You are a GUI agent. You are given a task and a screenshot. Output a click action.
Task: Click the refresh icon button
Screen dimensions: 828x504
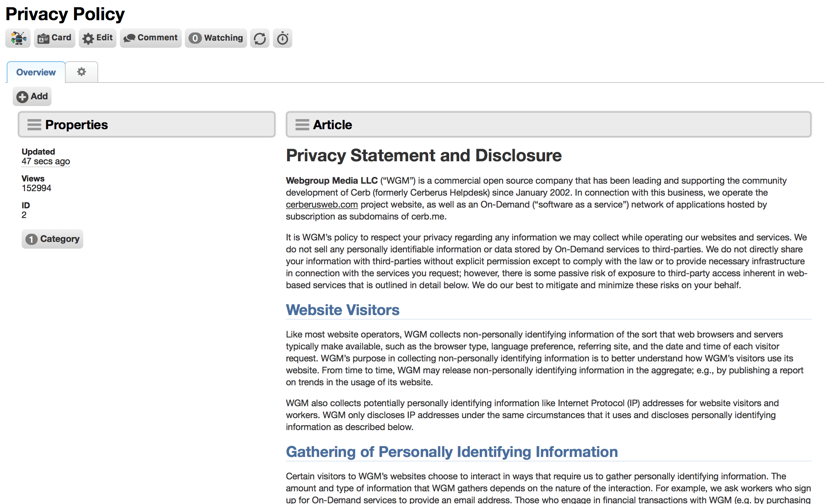pyautogui.click(x=260, y=38)
